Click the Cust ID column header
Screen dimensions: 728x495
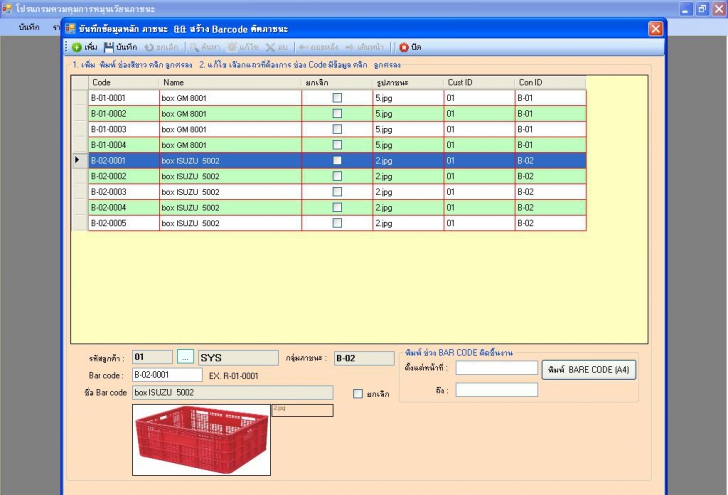479,83
